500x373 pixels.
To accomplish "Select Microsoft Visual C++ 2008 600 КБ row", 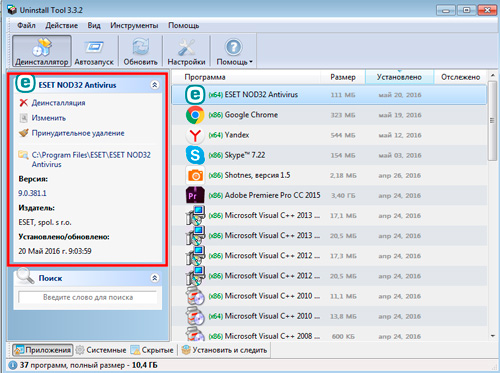I will tap(329, 334).
